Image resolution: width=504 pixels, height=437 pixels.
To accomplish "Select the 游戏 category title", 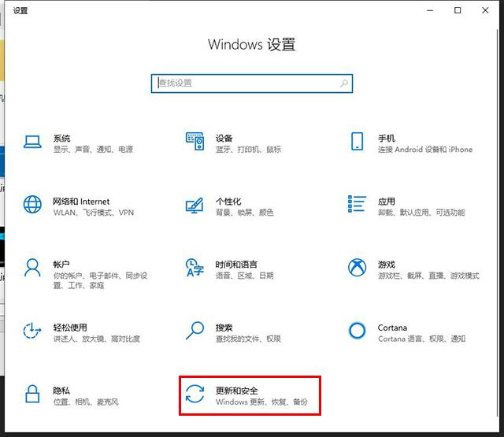I will click(387, 265).
